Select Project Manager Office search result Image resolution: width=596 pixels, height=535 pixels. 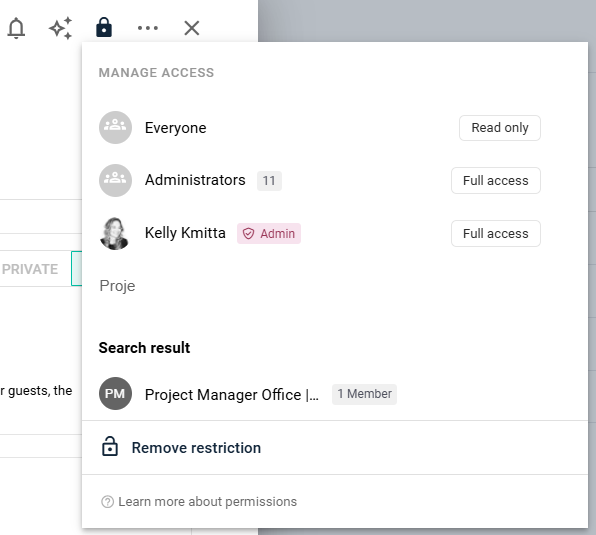[334, 394]
